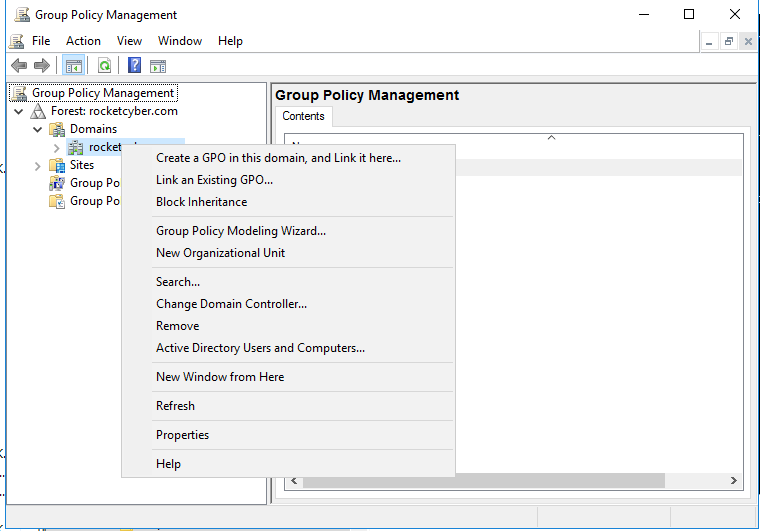760x531 pixels.
Task: Choose Remove from context menu
Action: tap(288, 326)
